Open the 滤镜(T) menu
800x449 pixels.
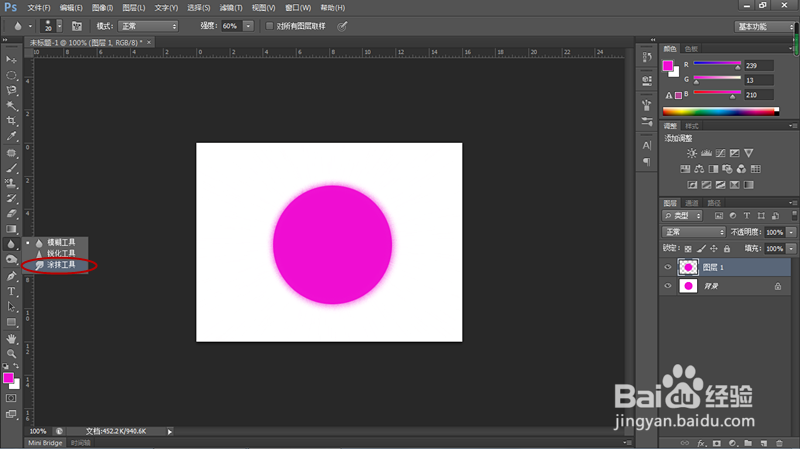[x=231, y=8]
